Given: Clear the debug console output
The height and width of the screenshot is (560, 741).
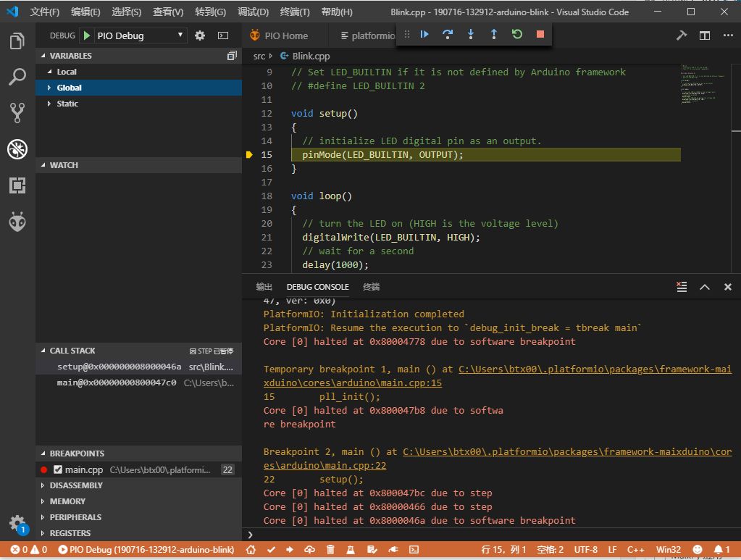Looking at the screenshot, I should [681, 287].
